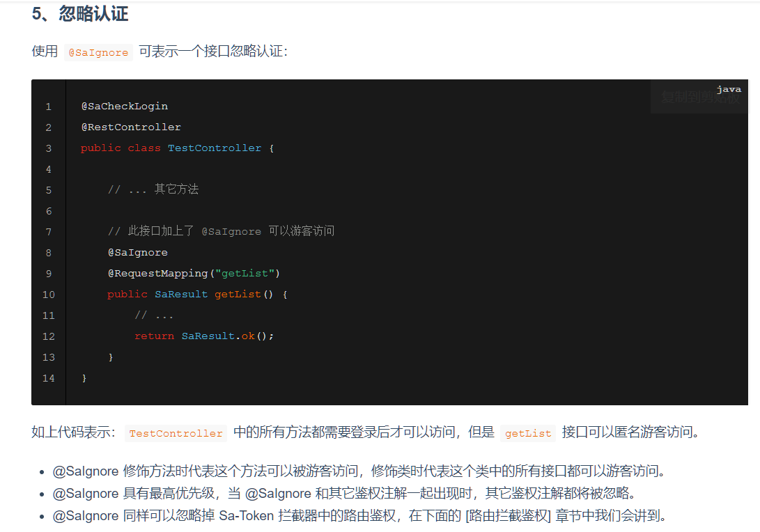
Task: Click the comment 可以游客访问 on line 7
Action: point(302,230)
